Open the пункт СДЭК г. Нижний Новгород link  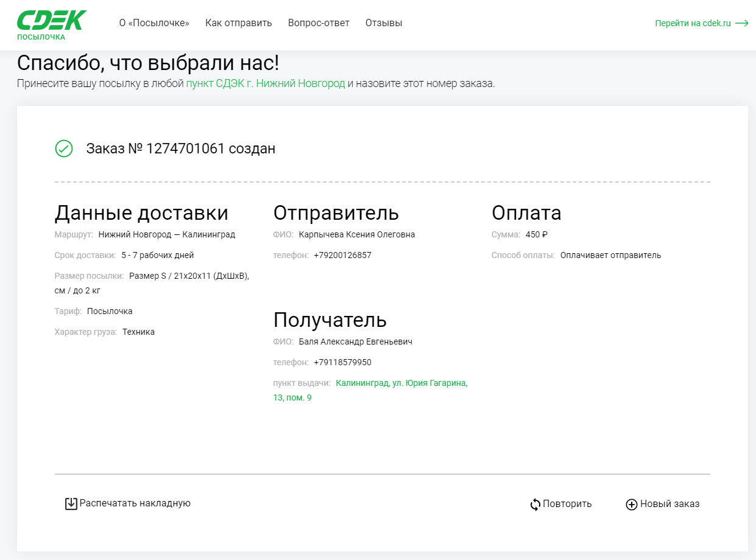(x=266, y=83)
